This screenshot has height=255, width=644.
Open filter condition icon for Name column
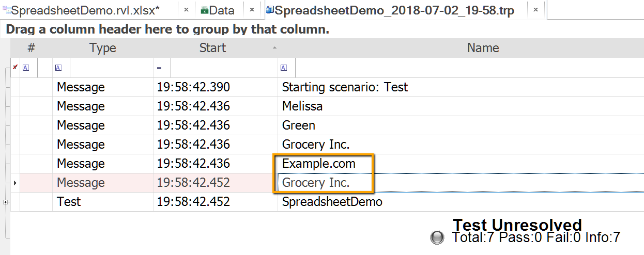click(284, 68)
